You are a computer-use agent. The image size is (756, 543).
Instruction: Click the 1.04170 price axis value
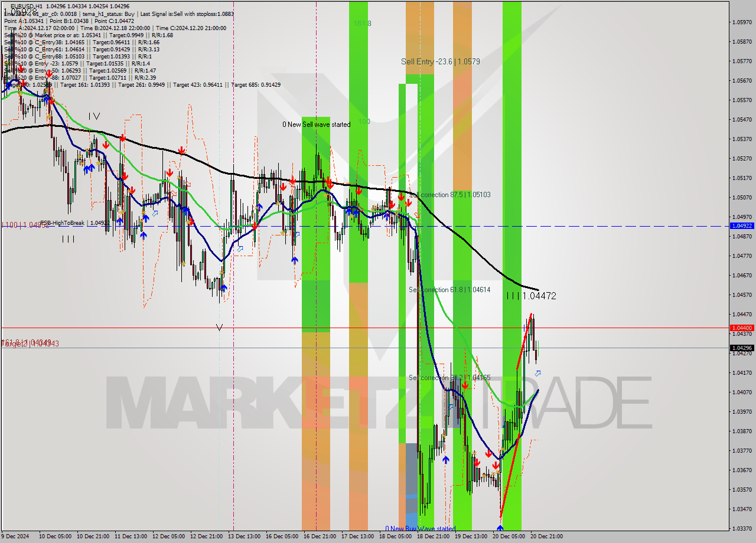[742, 372]
